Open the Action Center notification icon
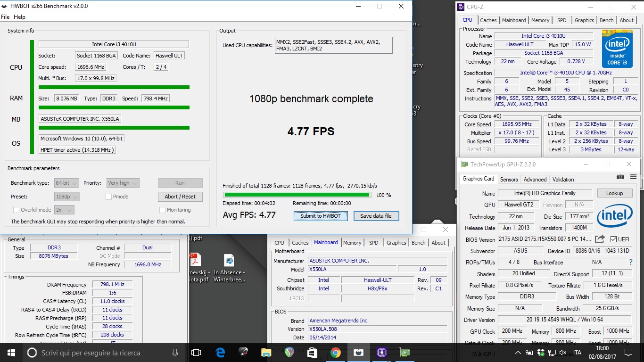The height and width of the screenshot is (362, 644). point(629,353)
